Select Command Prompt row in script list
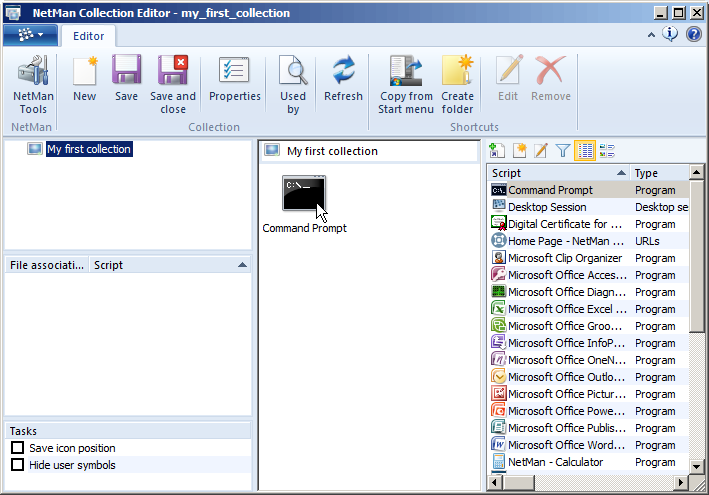The image size is (709, 495). coord(589,190)
